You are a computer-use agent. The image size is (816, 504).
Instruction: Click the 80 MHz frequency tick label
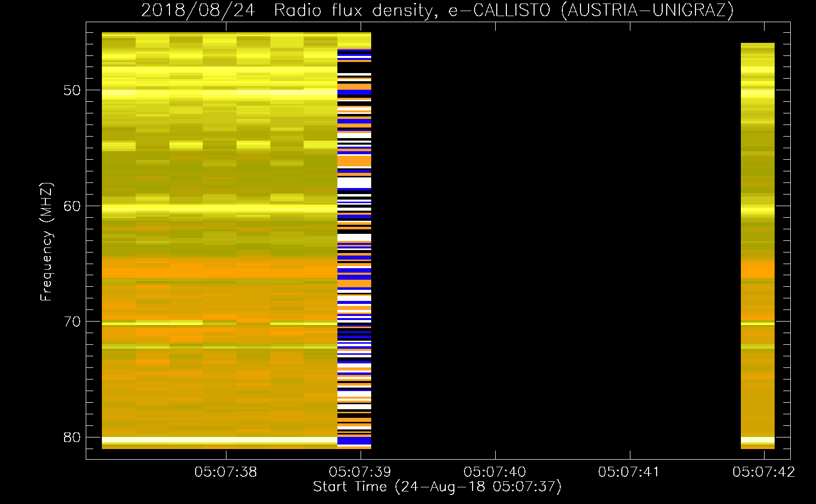click(x=72, y=437)
